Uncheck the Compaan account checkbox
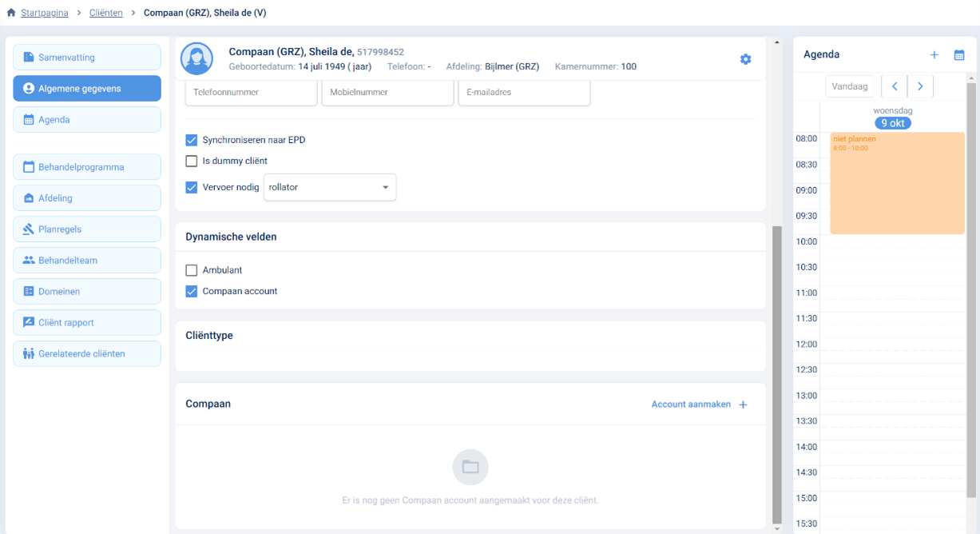The height and width of the screenshot is (534, 980). coord(192,291)
